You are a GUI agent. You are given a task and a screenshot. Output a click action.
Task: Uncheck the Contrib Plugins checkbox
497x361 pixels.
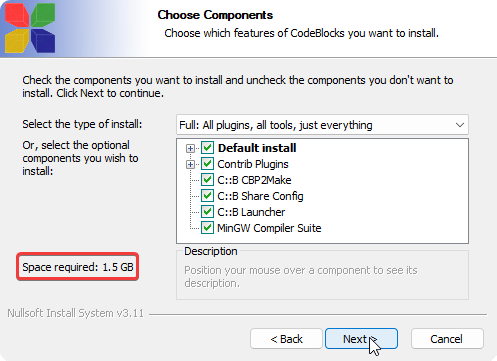pos(207,164)
